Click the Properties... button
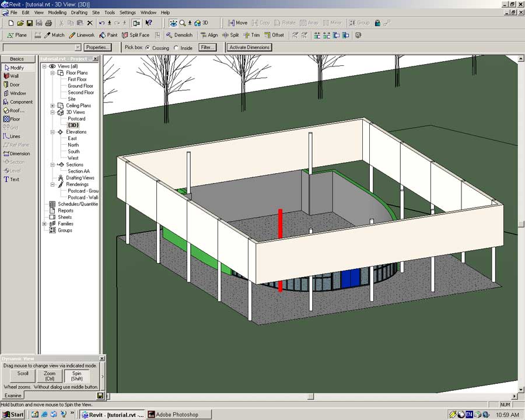Screen dimensions: 525x420 pyautogui.click(x=97, y=48)
